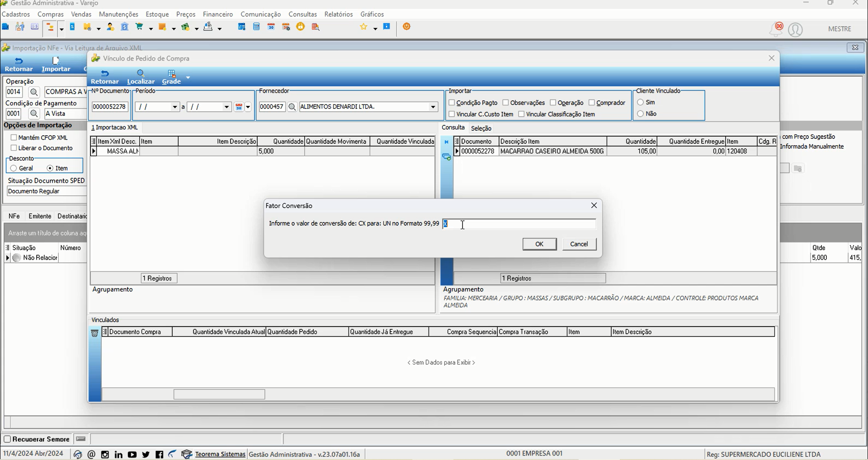Screen dimensions: 868x460
Task: Open the Período start date dropdown
Action: click(175, 107)
